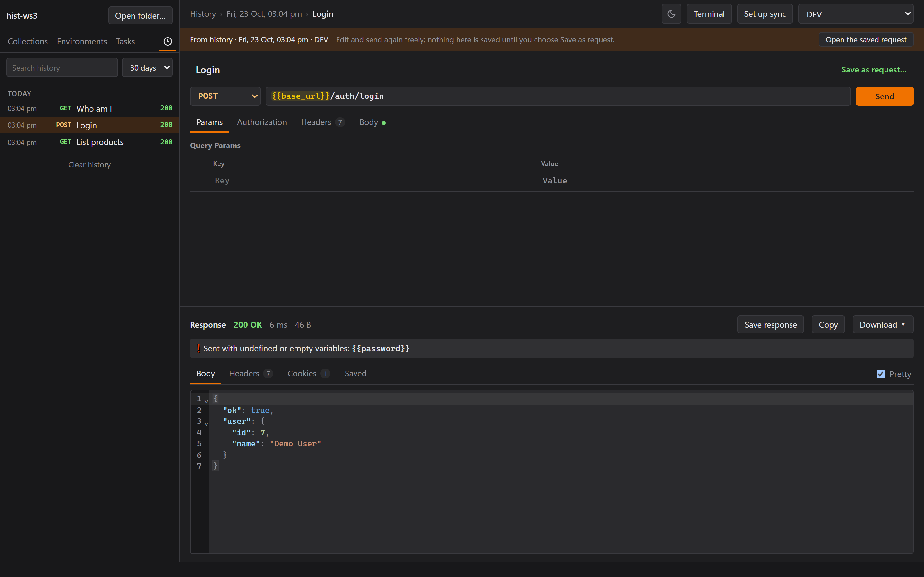Open the POST method dropdown

225,96
